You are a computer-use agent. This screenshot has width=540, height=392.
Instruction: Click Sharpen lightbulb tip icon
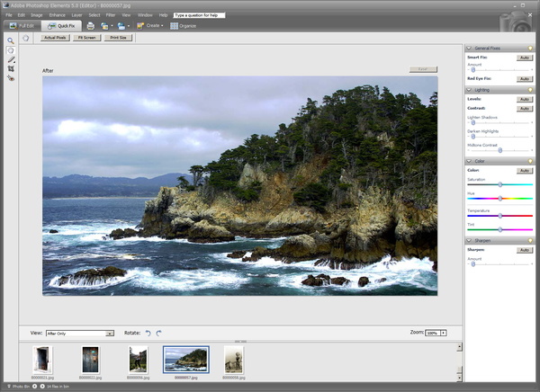pos(530,241)
